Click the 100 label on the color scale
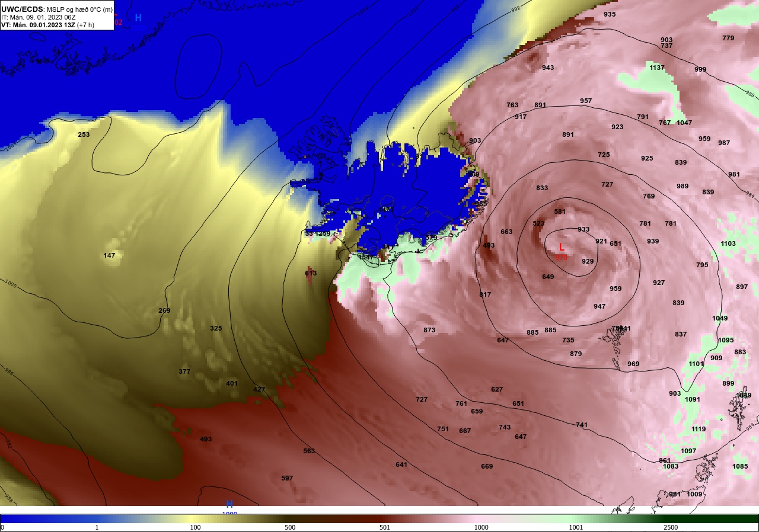Image resolution: width=759 pixels, height=532 pixels. point(194,527)
